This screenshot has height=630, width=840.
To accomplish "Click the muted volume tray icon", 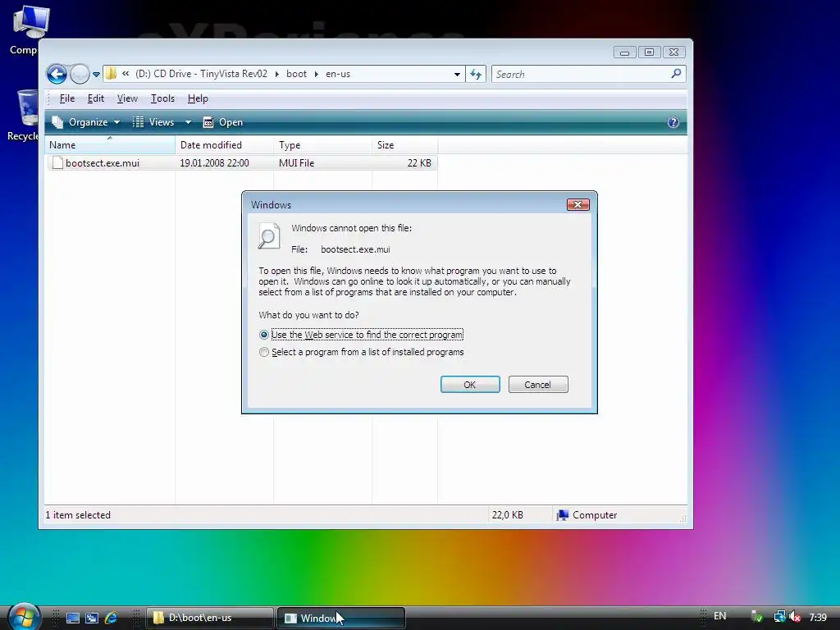I will 795,617.
